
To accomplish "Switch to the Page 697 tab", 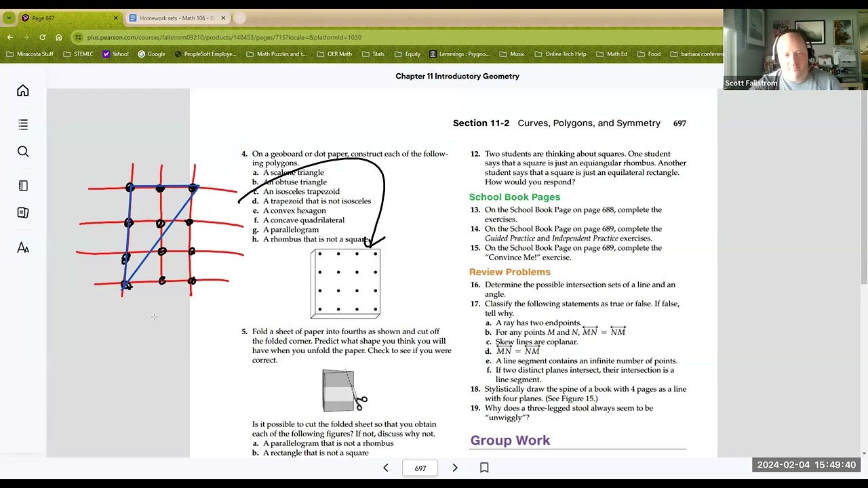I will click(x=68, y=18).
